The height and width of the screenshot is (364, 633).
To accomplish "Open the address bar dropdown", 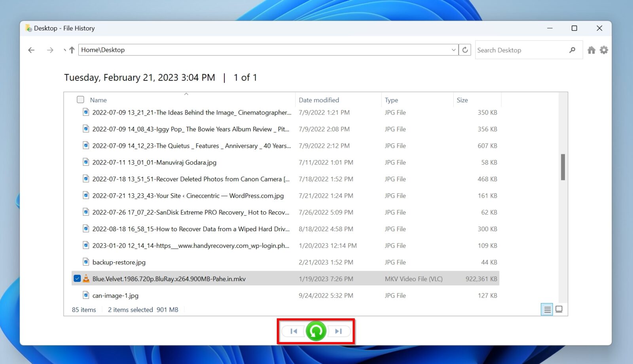I will click(453, 50).
